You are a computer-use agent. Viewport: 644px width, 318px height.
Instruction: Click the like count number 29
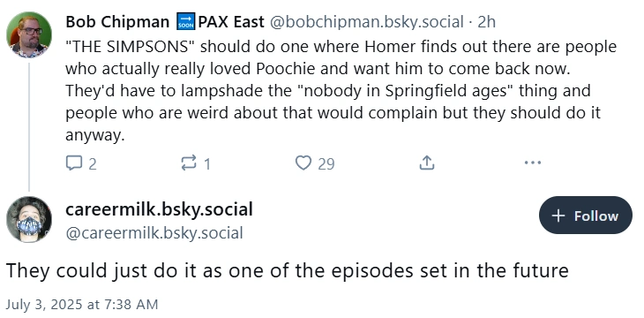pos(326,164)
